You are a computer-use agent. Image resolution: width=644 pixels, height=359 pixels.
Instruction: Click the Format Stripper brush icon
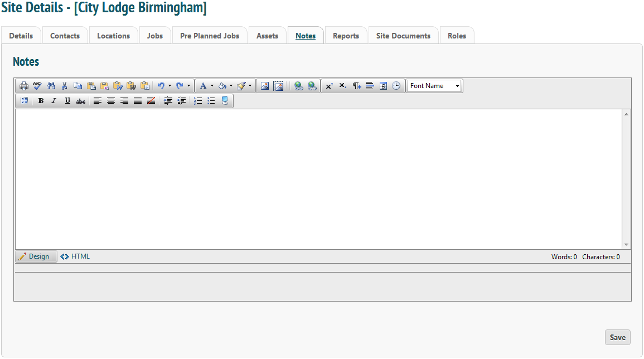click(x=241, y=86)
